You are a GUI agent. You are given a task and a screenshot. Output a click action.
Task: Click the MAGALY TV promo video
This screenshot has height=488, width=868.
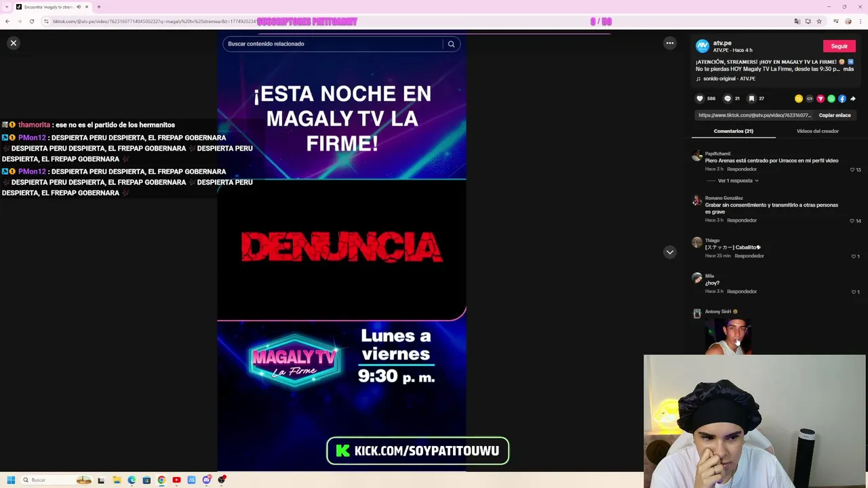(x=342, y=251)
